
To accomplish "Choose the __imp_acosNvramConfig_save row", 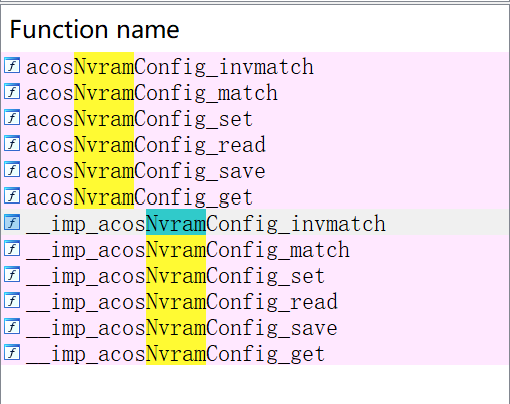I will click(x=255, y=327).
